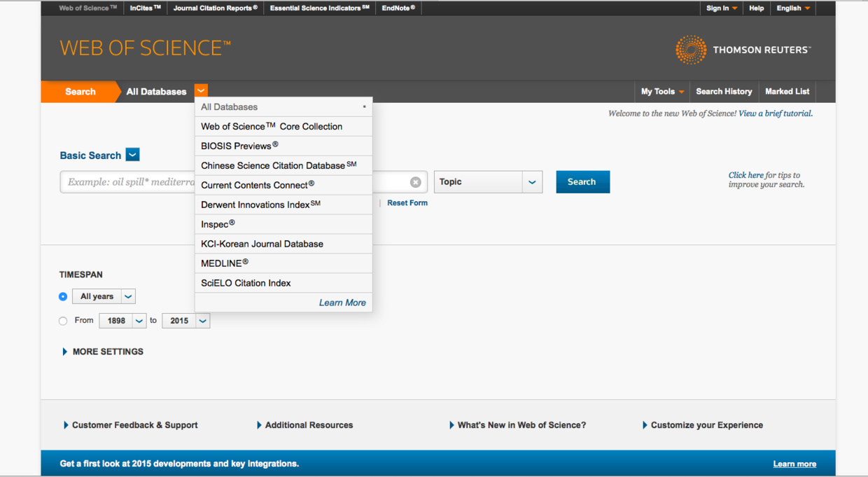The image size is (868, 477).
Task: Open Search History
Action: pyautogui.click(x=724, y=91)
